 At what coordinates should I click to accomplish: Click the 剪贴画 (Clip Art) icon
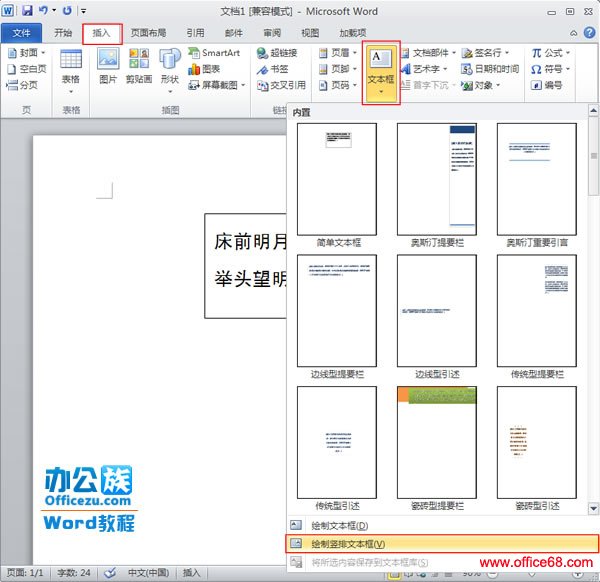click(x=138, y=67)
